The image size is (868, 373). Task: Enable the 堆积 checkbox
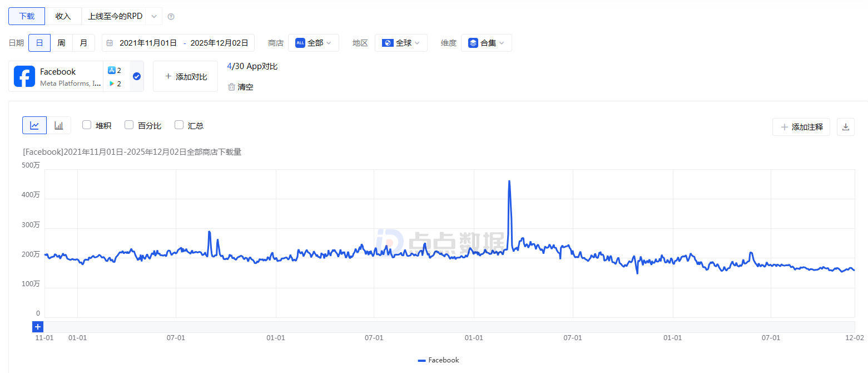click(87, 125)
